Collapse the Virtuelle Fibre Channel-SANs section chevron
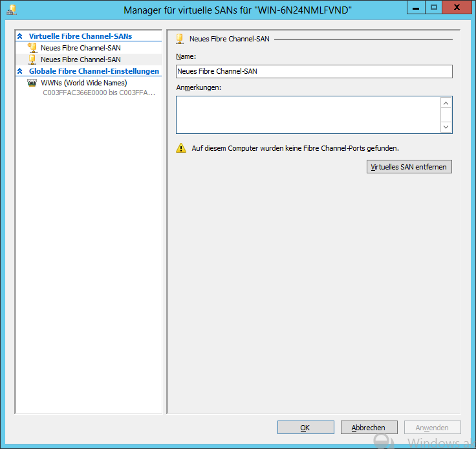 coord(20,36)
